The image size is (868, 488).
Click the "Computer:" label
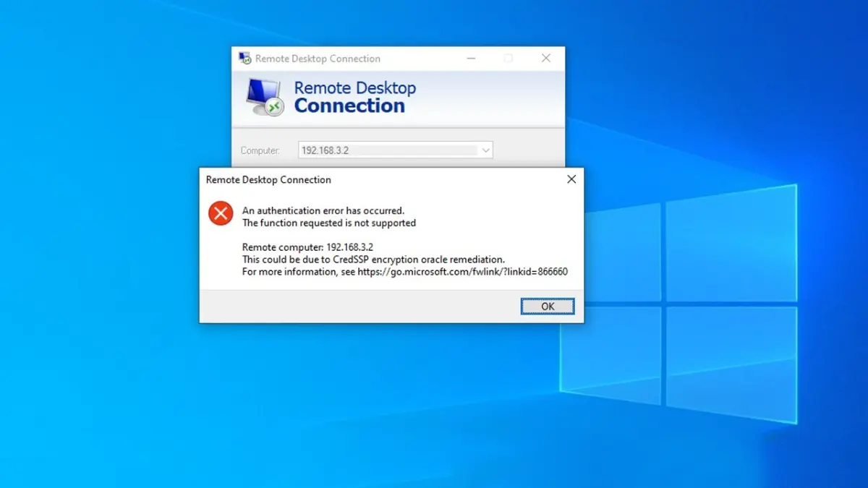click(260, 150)
